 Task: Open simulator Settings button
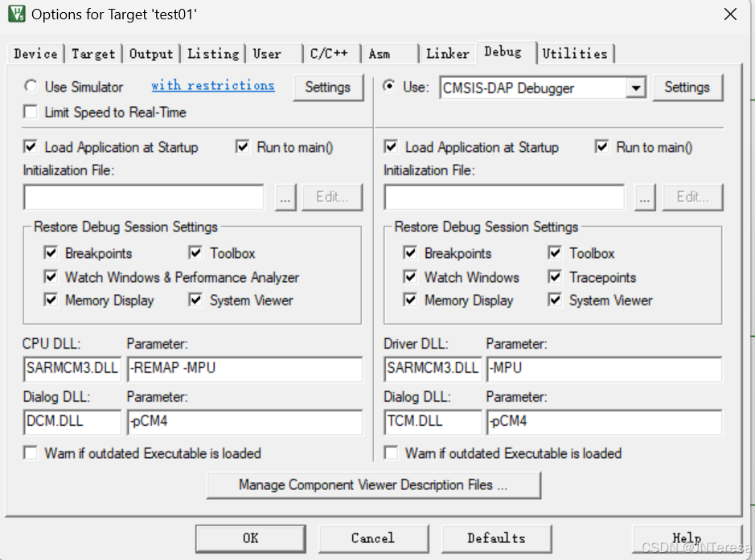[x=328, y=88]
